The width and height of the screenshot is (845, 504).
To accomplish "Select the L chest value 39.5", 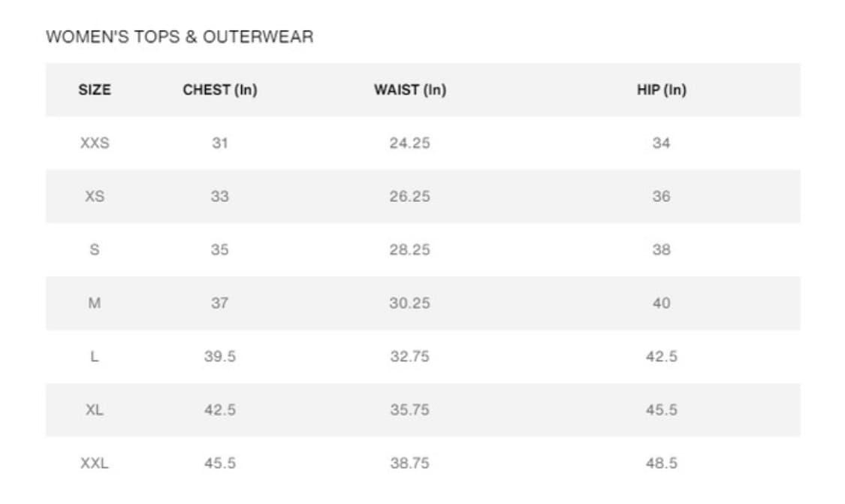I will (x=219, y=357).
